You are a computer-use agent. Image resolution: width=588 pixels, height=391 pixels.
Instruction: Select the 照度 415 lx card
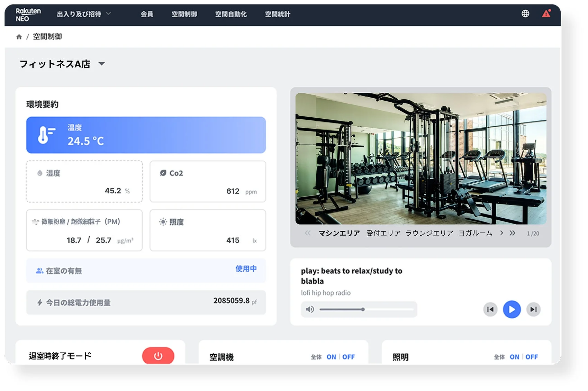coord(208,230)
